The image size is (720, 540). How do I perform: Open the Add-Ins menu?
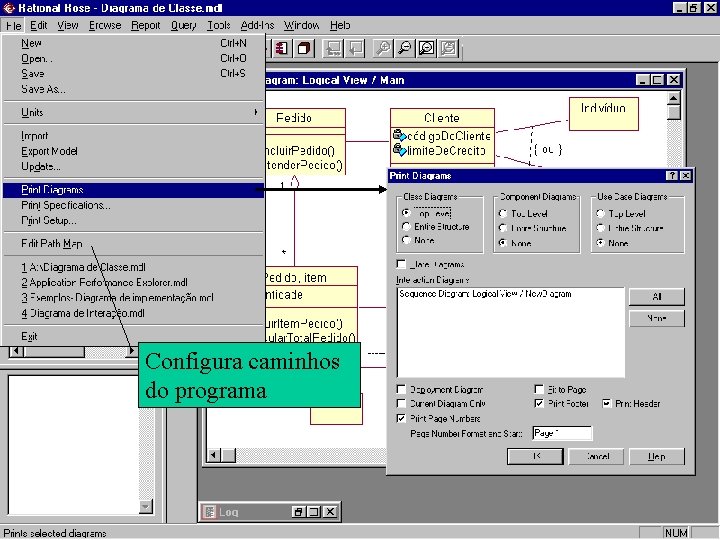click(x=257, y=25)
